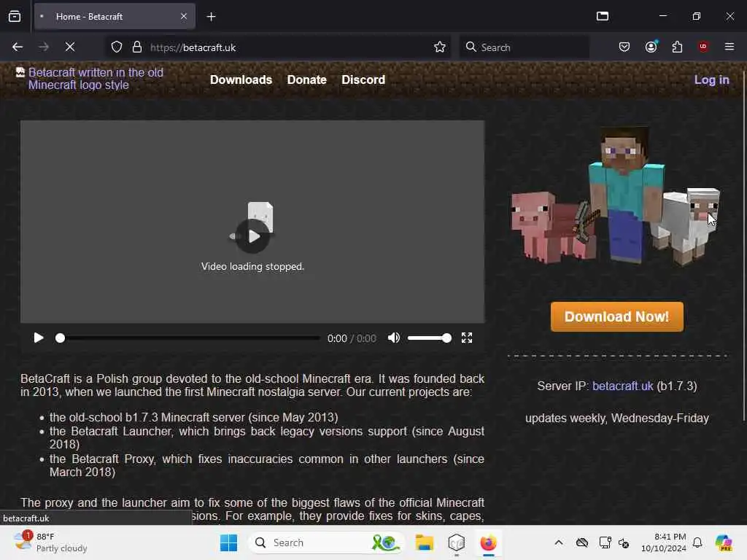Stop loading the page
Screen dimensions: 747x560
coord(69,47)
